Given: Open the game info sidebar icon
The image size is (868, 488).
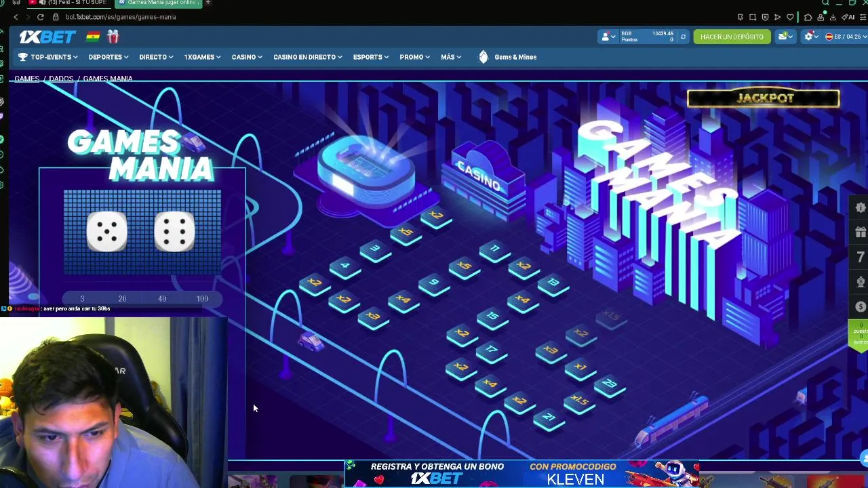Looking at the screenshot, I should [861, 207].
